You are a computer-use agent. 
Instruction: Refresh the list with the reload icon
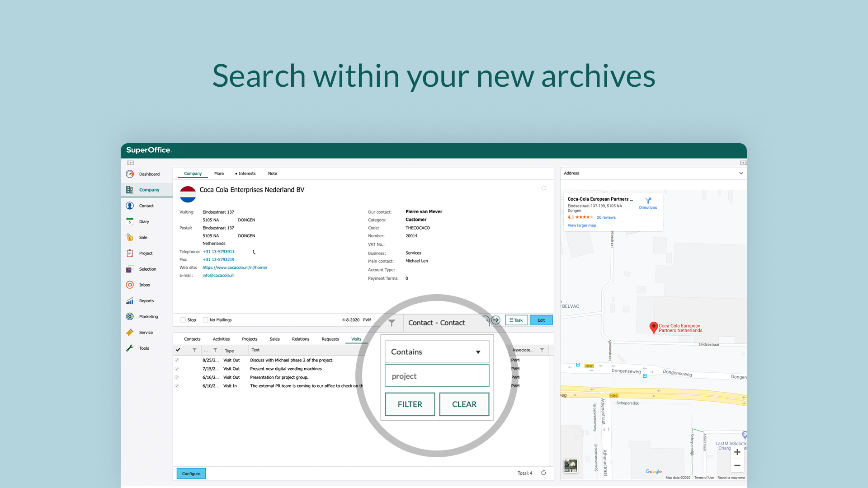[x=544, y=473]
